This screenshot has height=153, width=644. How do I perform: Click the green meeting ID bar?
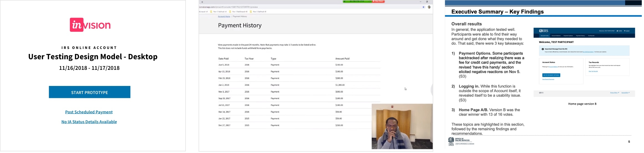pyautogui.click(x=357, y=1)
